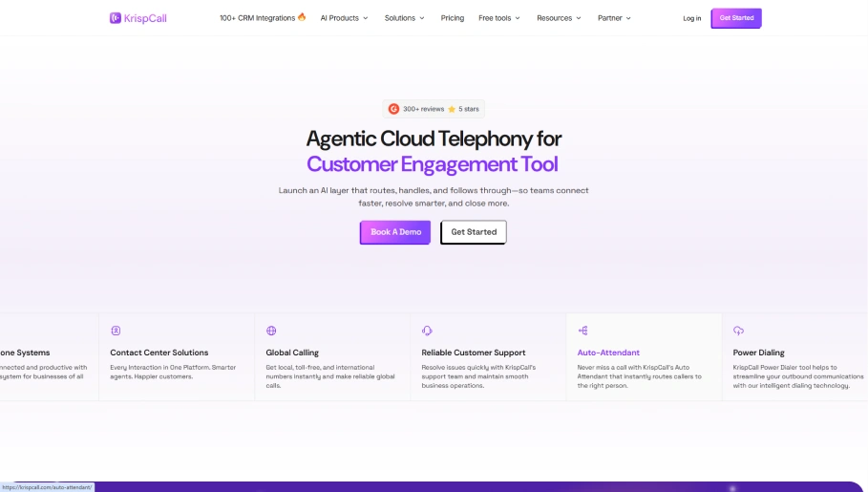The image size is (868, 492).
Task: Click the Reliable Customer Support headset icon
Action: [x=427, y=331]
